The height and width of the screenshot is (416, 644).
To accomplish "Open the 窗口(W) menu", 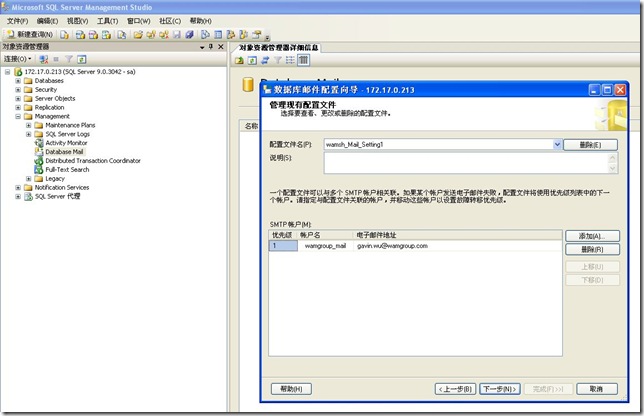I will (139, 21).
